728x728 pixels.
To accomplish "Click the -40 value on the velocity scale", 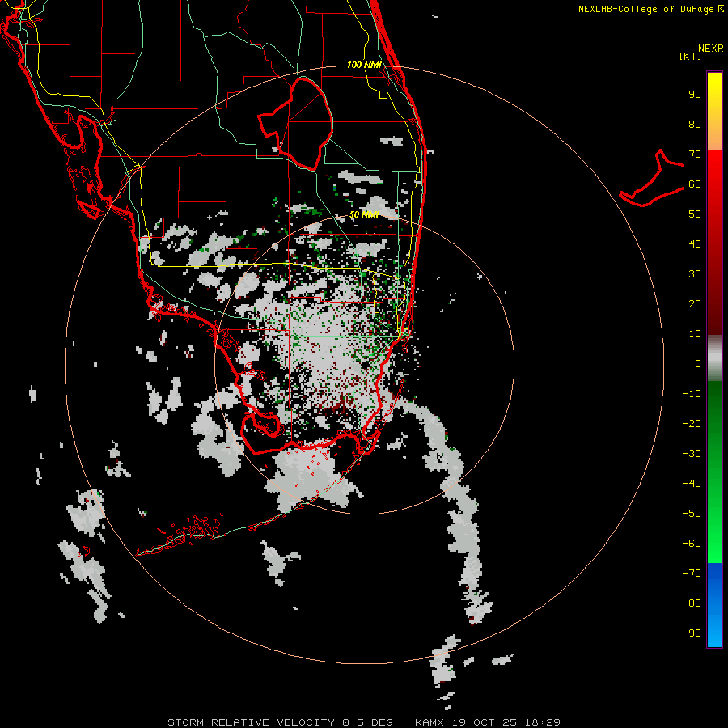I will (x=692, y=484).
